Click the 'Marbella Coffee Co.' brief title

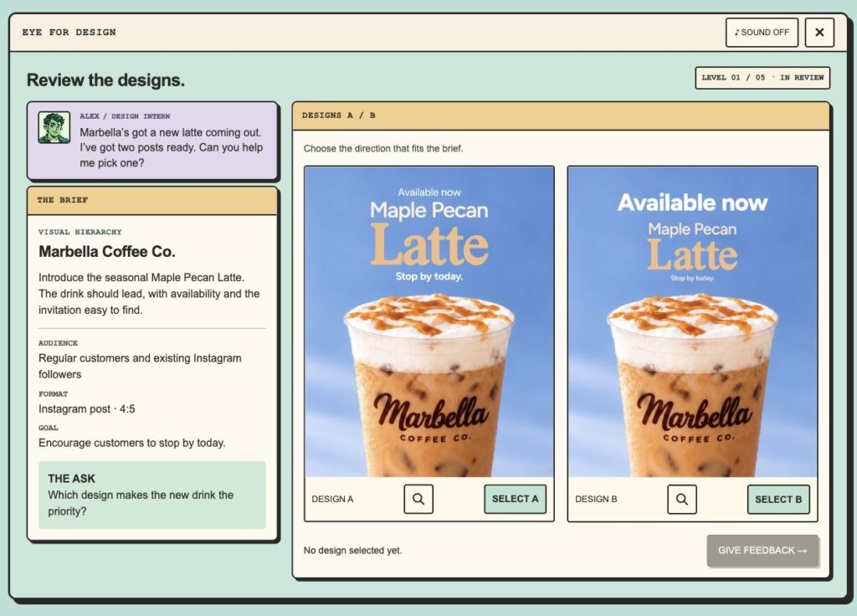106,251
